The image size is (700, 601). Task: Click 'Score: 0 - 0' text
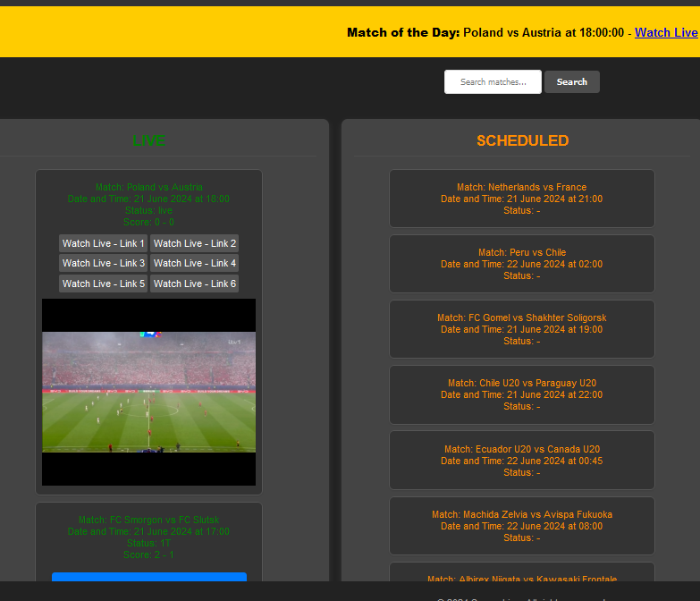[x=148, y=222]
